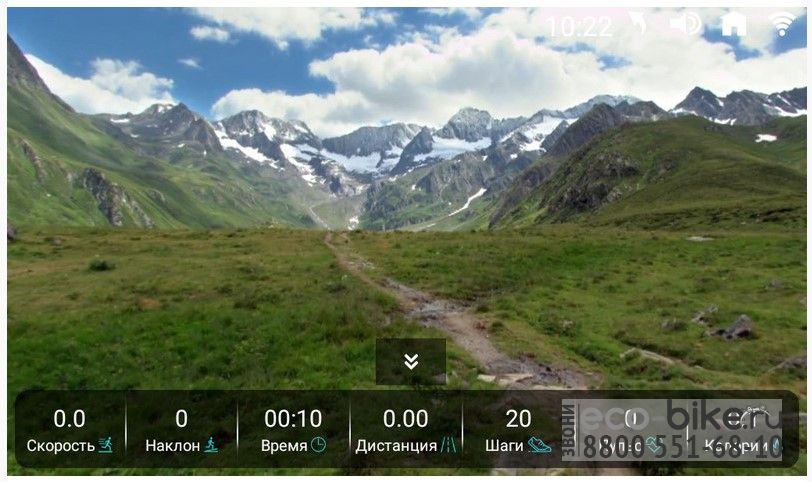The image size is (812, 482).
Task: Tap the running man icon beside Скорость
Action: tap(106, 445)
